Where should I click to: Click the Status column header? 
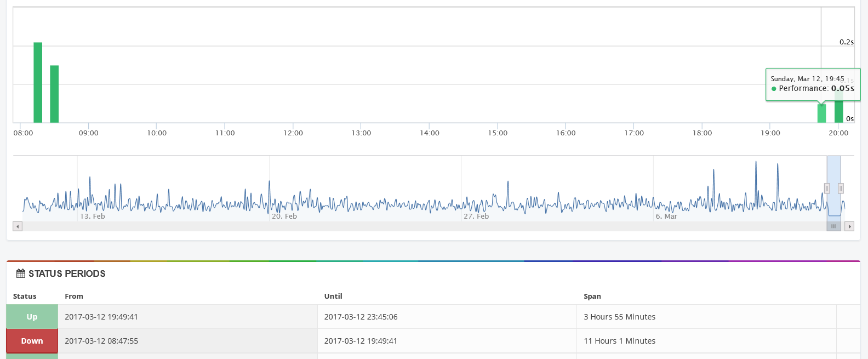25,296
